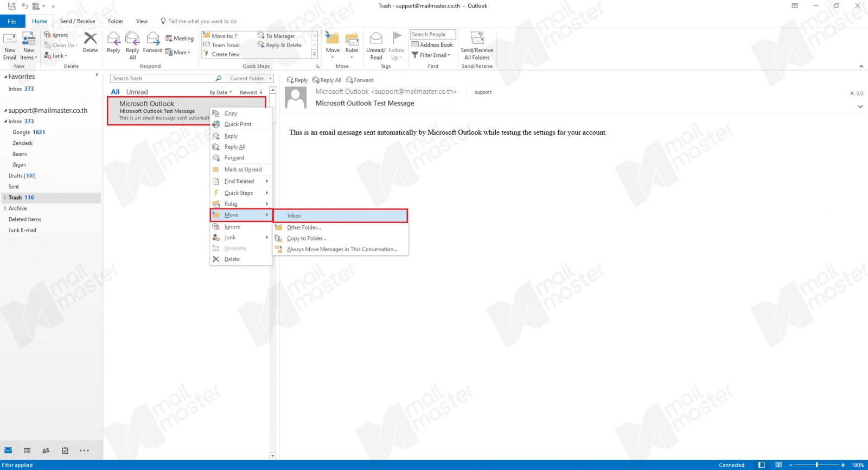Open the Clean Up dropdown
This screenshot has width=868, height=470.
tap(61, 45)
